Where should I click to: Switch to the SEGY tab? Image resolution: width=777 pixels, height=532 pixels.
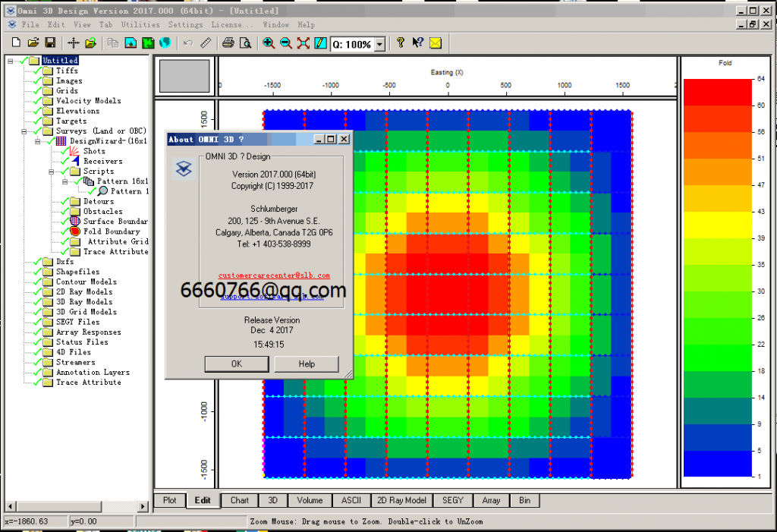point(452,500)
